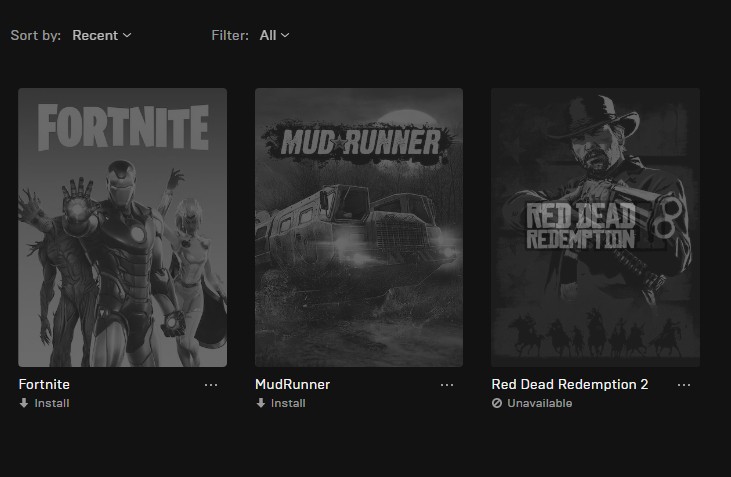Select the Fortnite cover art

tap(123, 228)
